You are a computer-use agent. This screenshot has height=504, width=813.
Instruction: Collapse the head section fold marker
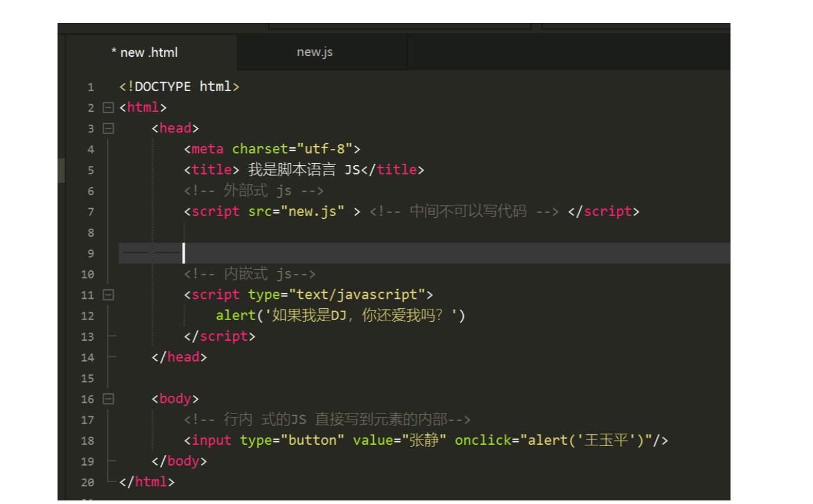[x=108, y=128]
